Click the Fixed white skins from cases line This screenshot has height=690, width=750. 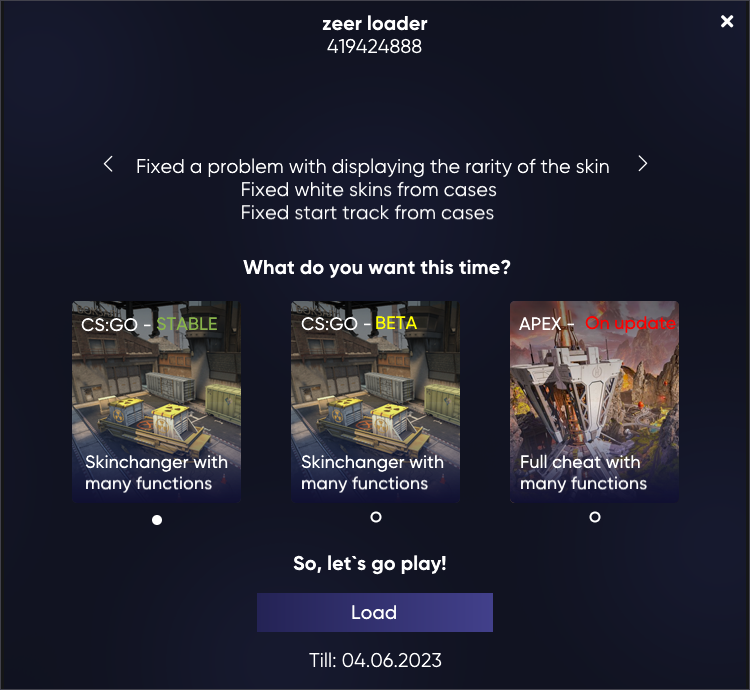[368, 190]
